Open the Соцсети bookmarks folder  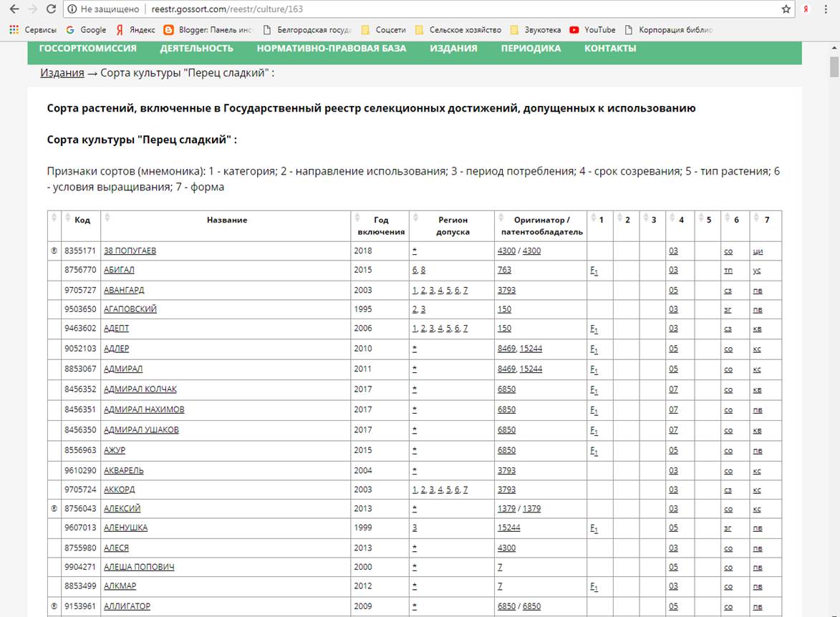(384, 30)
